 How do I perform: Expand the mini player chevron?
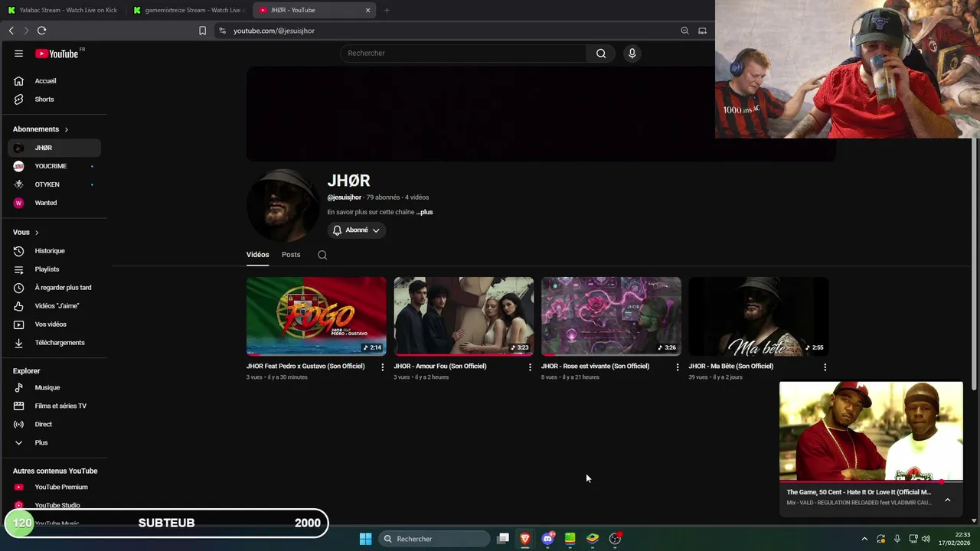(947, 500)
